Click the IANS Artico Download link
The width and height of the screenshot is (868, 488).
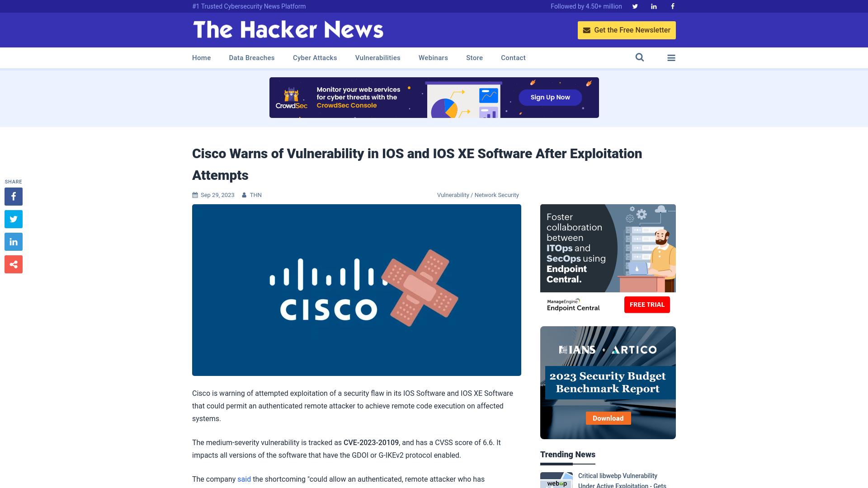(608, 418)
